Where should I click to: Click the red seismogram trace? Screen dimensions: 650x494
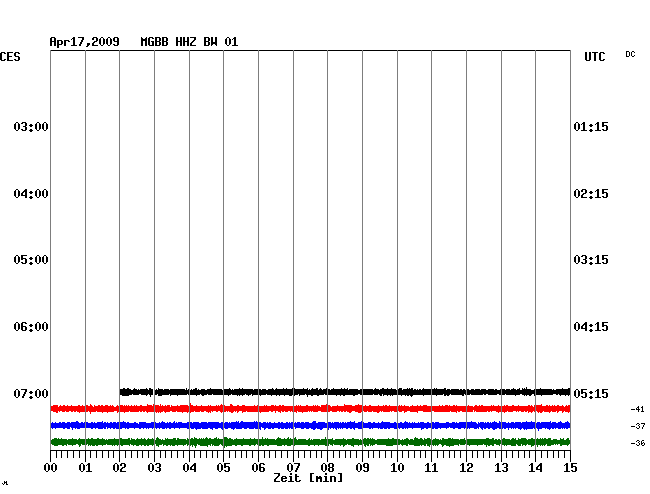(x=310, y=409)
